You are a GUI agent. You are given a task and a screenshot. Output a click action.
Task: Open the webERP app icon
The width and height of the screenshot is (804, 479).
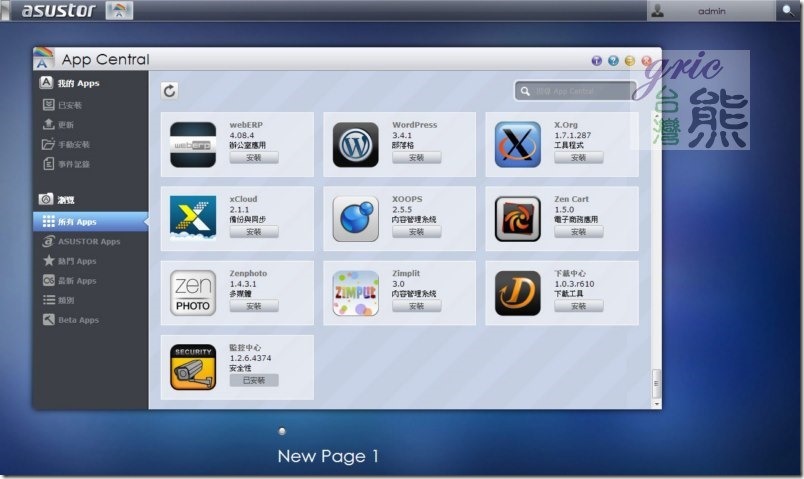[193, 145]
